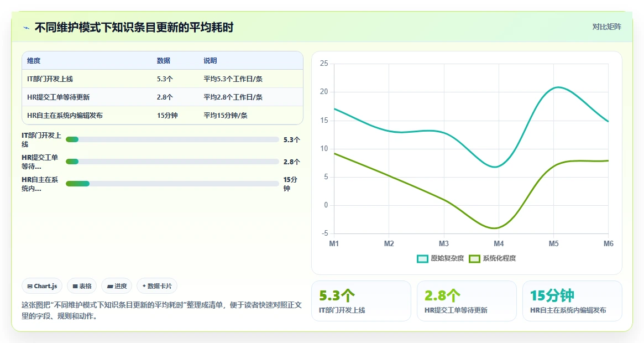Click the M5 axis label

[x=554, y=243]
